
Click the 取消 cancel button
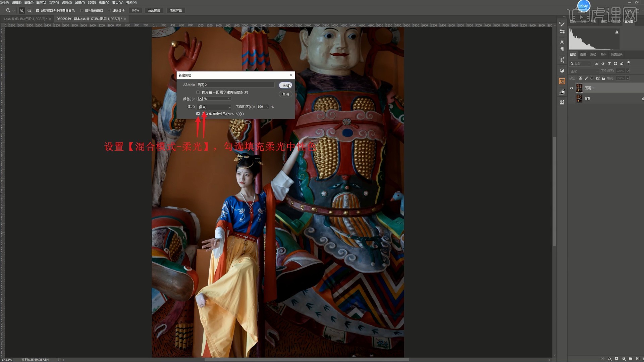285,94
